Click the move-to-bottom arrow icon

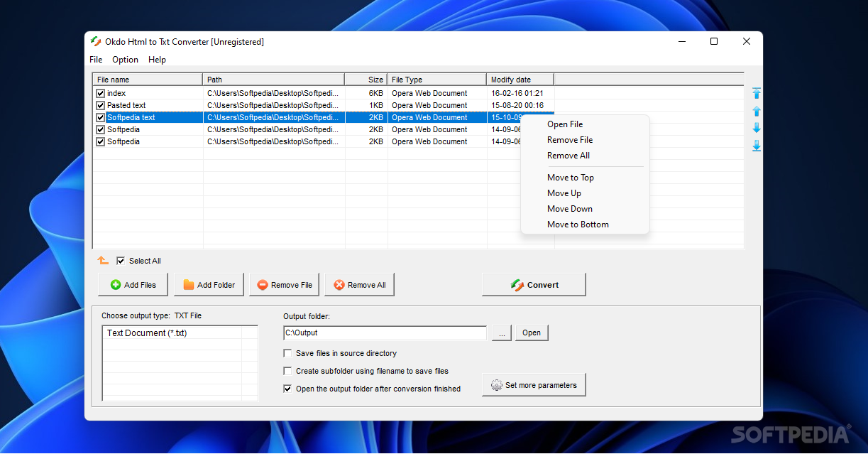[757, 146]
